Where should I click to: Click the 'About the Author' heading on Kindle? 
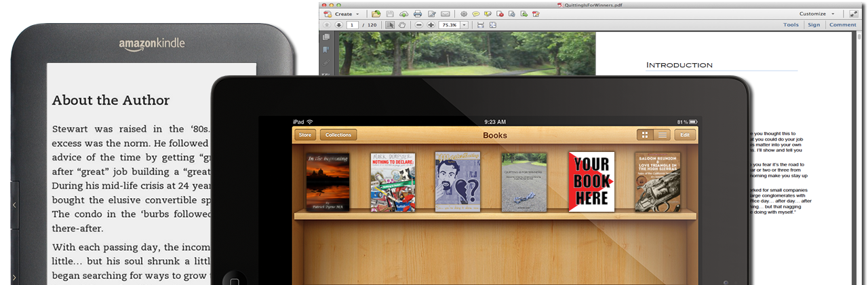pyautogui.click(x=111, y=100)
